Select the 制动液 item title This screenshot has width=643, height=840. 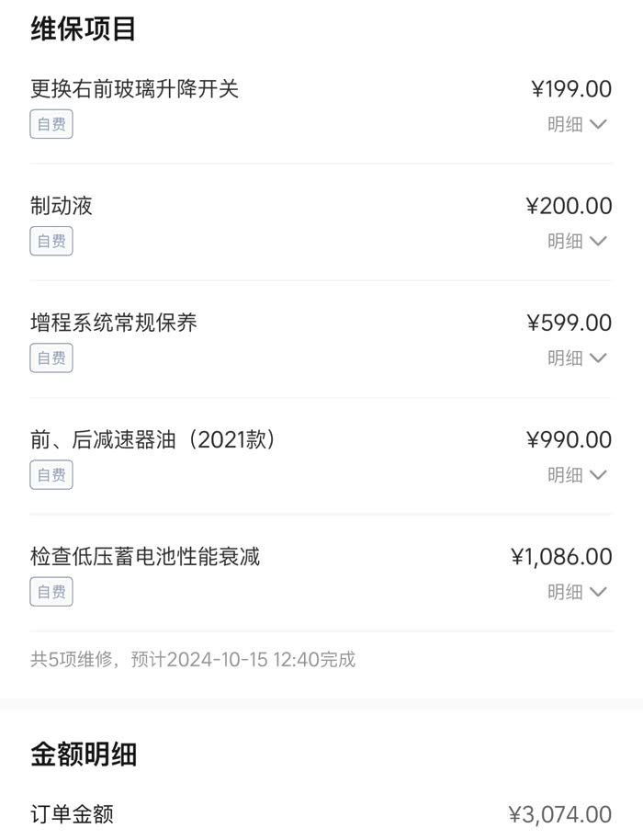[x=62, y=206]
